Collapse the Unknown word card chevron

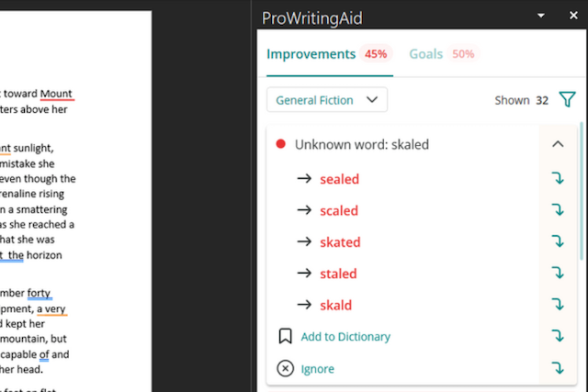(x=558, y=144)
